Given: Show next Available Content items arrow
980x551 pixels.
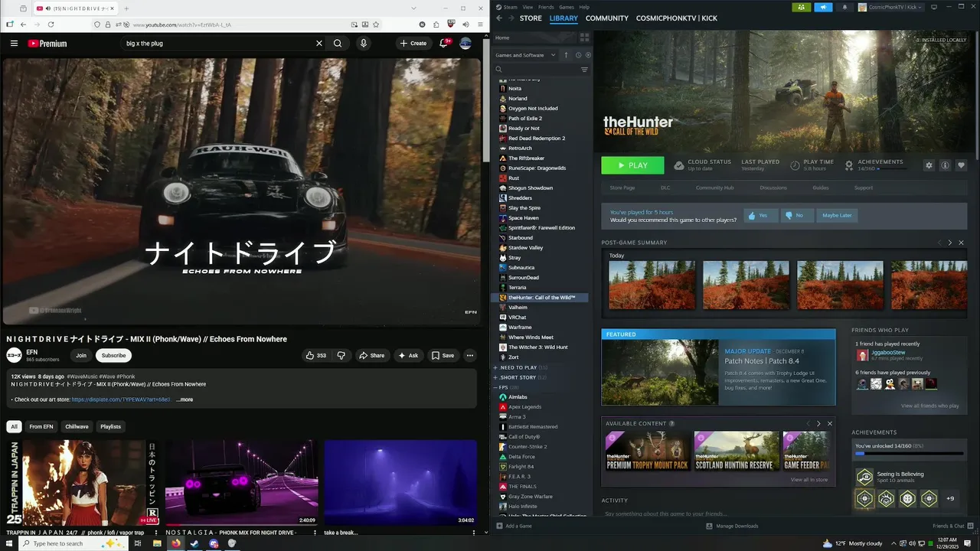Looking at the screenshot, I should [818, 423].
